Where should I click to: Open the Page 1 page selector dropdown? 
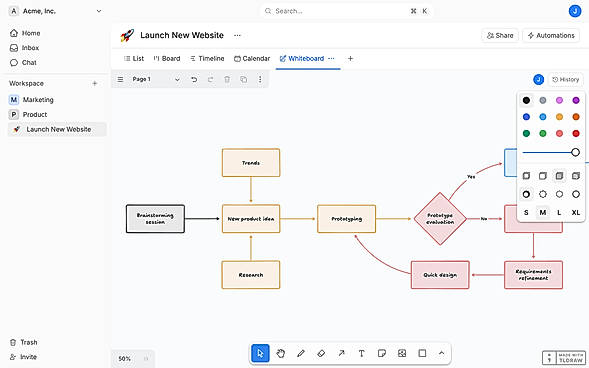point(156,79)
